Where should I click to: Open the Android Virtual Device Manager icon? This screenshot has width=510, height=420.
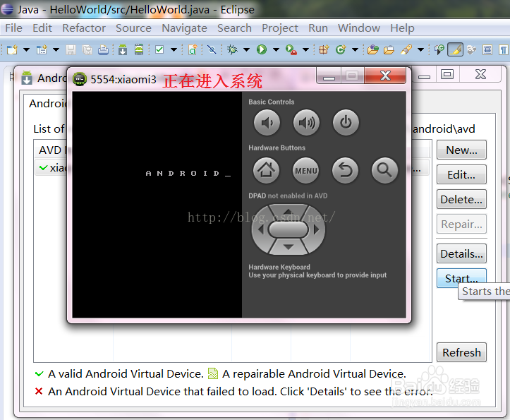[x=139, y=50]
